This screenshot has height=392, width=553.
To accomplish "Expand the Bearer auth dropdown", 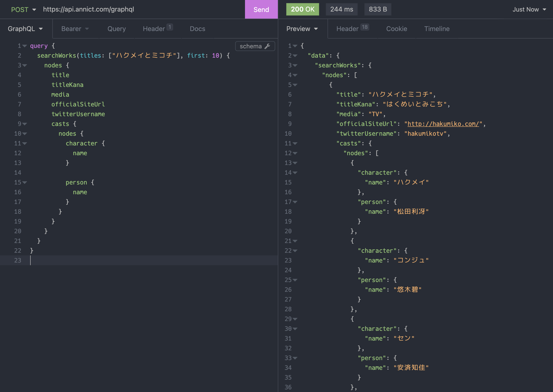I will coord(75,28).
